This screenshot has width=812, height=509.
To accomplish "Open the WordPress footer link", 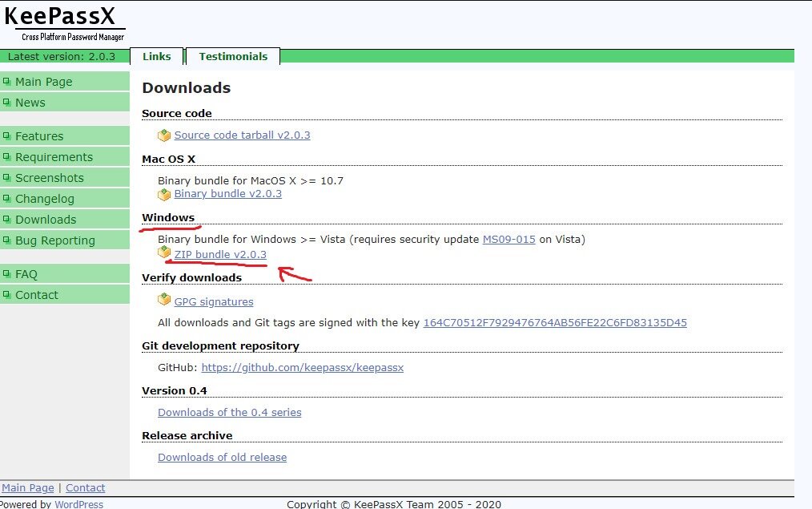I will 78,504.
